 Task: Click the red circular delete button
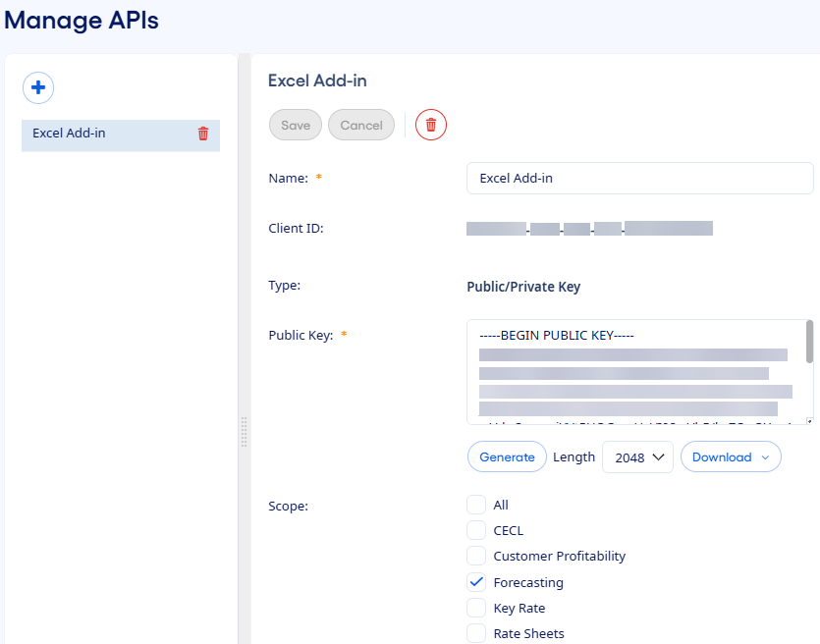(431, 125)
